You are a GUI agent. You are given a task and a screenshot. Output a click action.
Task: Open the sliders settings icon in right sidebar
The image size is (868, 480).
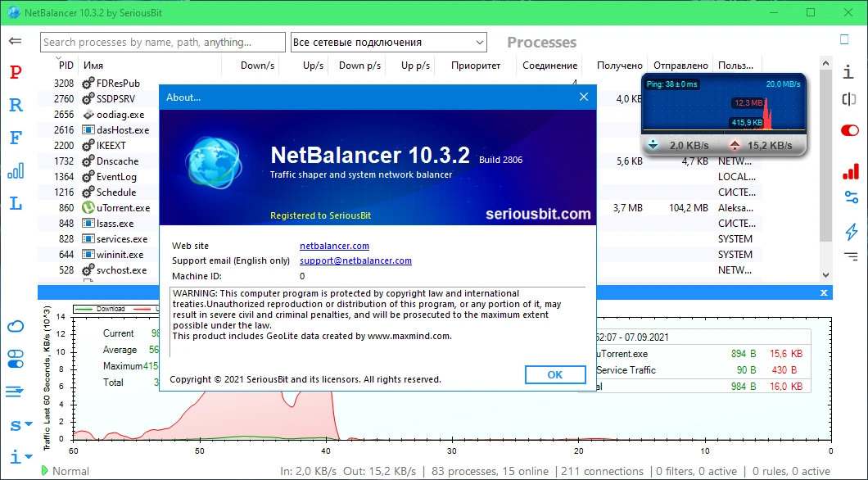pyautogui.click(x=851, y=197)
